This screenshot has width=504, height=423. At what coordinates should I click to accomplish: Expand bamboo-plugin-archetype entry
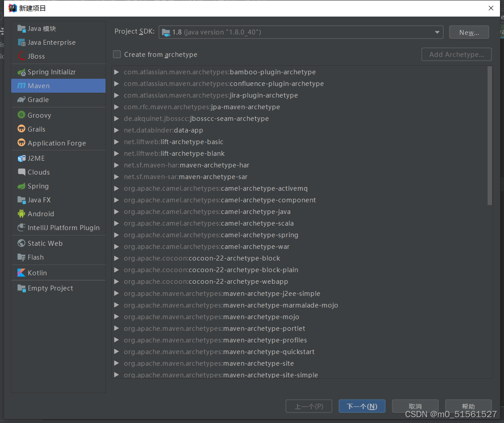116,72
